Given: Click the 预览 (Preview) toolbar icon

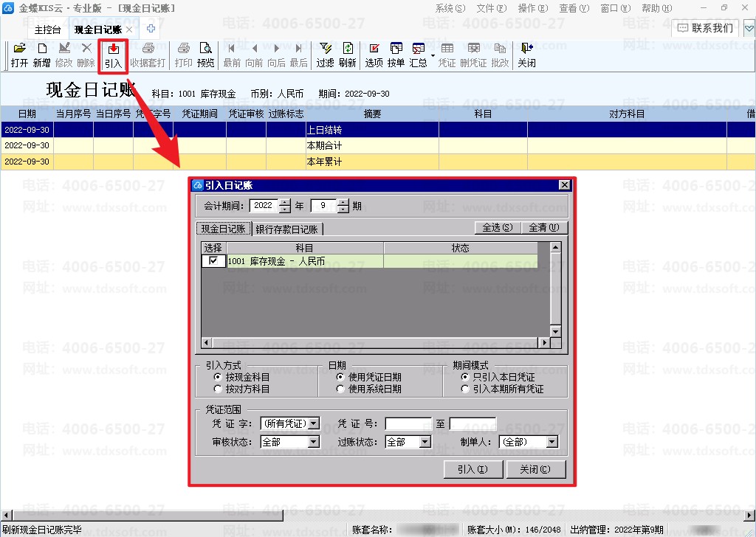Looking at the screenshot, I should 206,55.
